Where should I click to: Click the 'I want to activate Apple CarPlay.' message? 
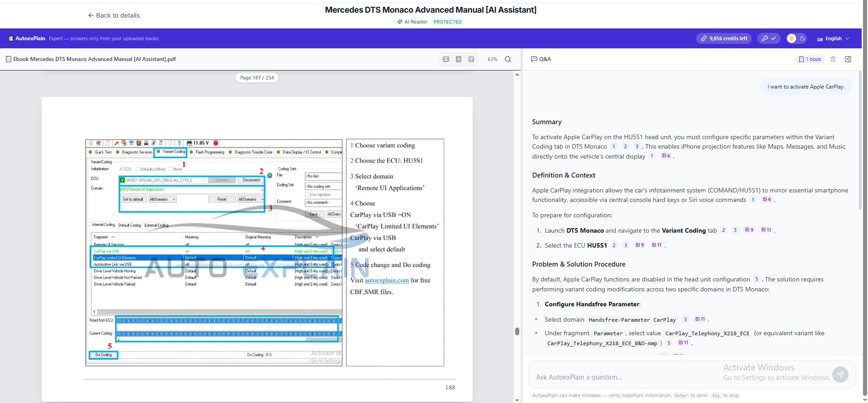click(806, 87)
